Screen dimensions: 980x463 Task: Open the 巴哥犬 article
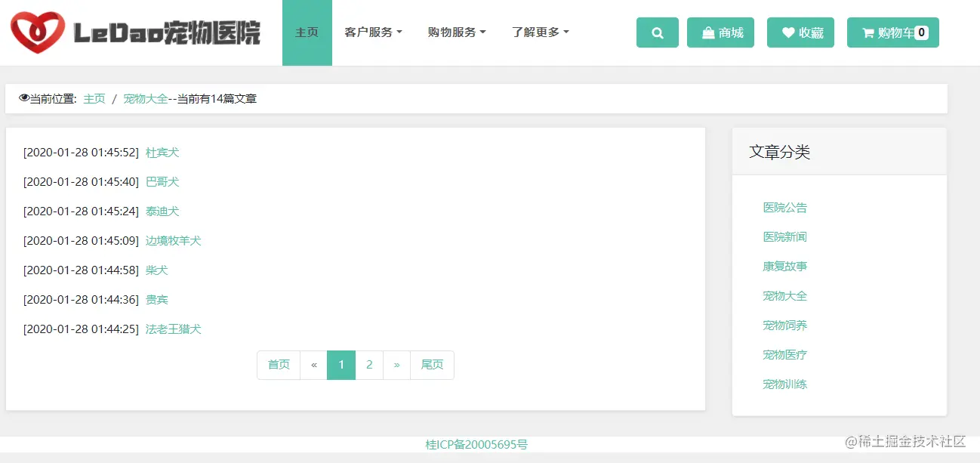point(162,182)
